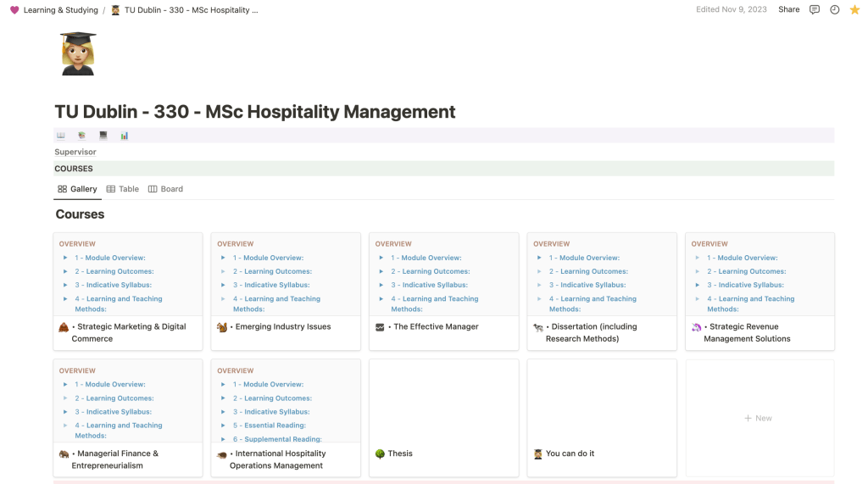Click the graduate student page icon
Viewport: 868px width, 484px height.
pos(78,53)
